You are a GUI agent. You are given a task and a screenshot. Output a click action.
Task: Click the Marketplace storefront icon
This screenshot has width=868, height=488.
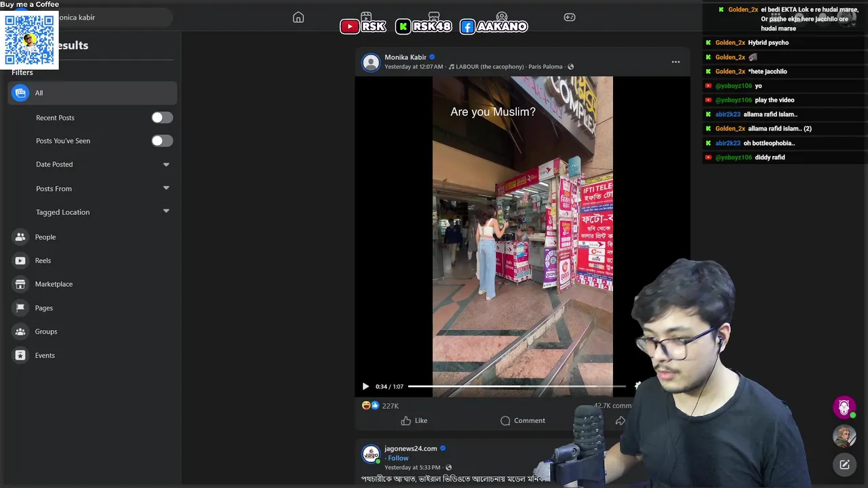pos(20,284)
